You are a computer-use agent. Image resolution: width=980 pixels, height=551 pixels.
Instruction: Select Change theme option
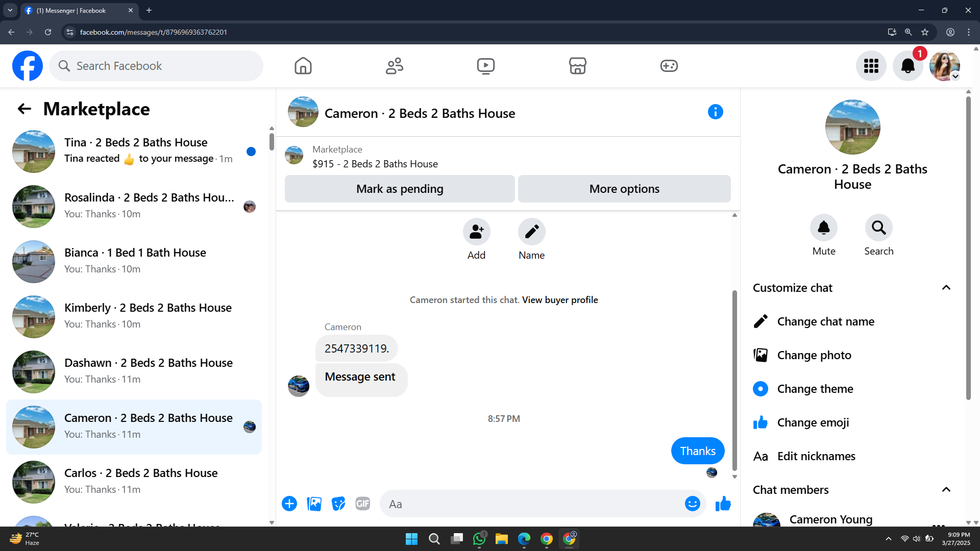pyautogui.click(x=853, y=389)
